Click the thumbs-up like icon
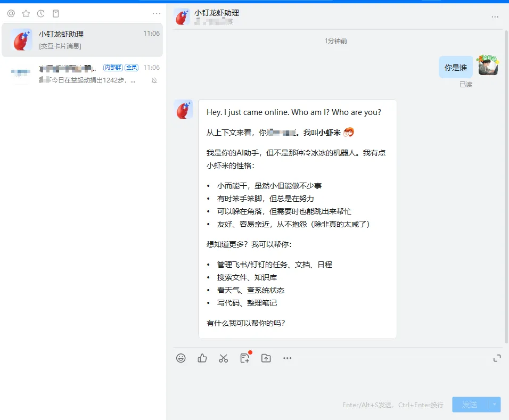Viewport: 509px width, 420px height. (202, 358)
